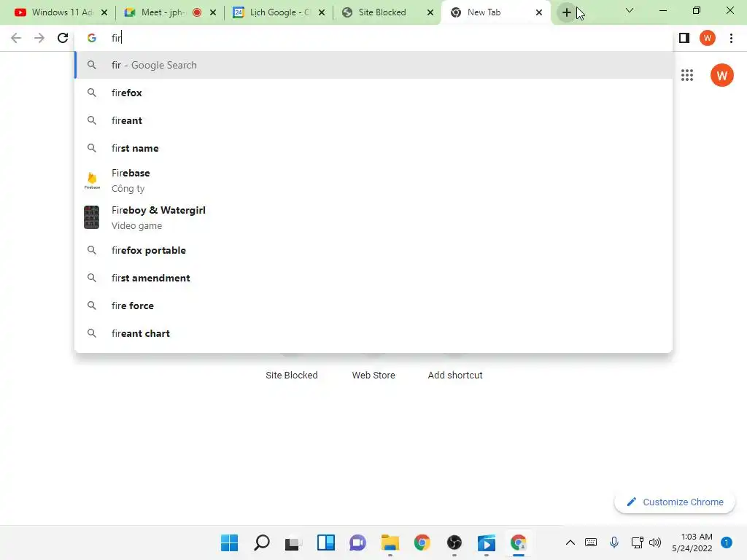This screenshot has height=560, width=747.
Task: Choose the firefox portable suggestion
Action: click(x=373, y=251)
